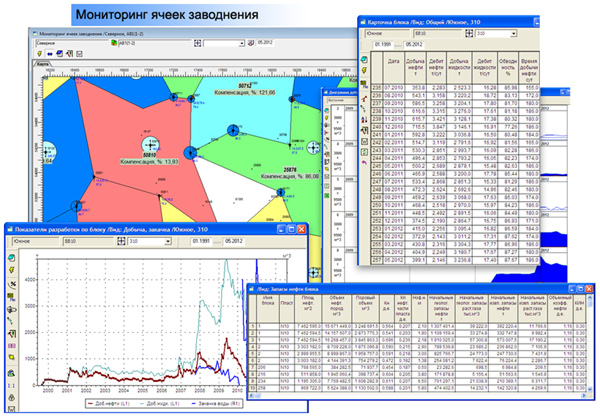600x419 pixels.
Task: Click the map pointer icon in the monitoring toolbar
Action: coord(69,54)
